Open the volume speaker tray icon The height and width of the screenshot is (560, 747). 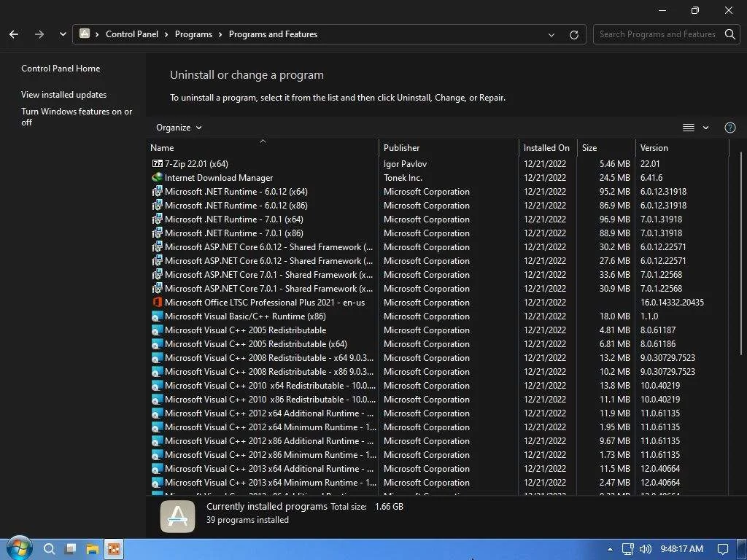point(645,549)
